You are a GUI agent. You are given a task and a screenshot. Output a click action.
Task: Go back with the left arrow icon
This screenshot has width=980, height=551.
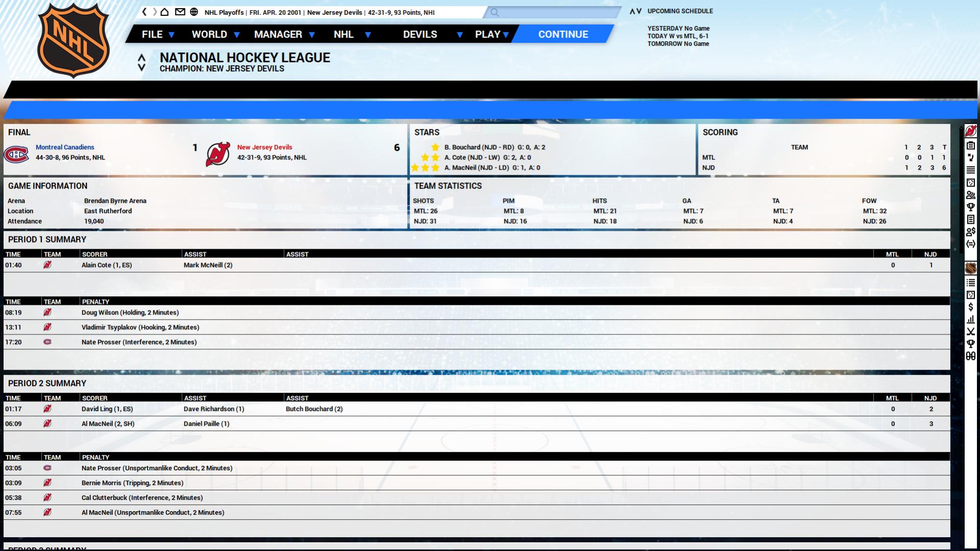coord(145,12)
